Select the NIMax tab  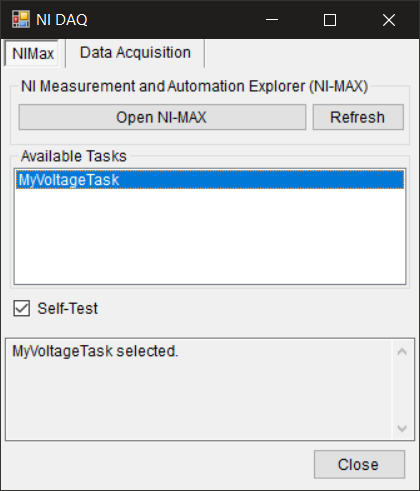tap(33, 53)
